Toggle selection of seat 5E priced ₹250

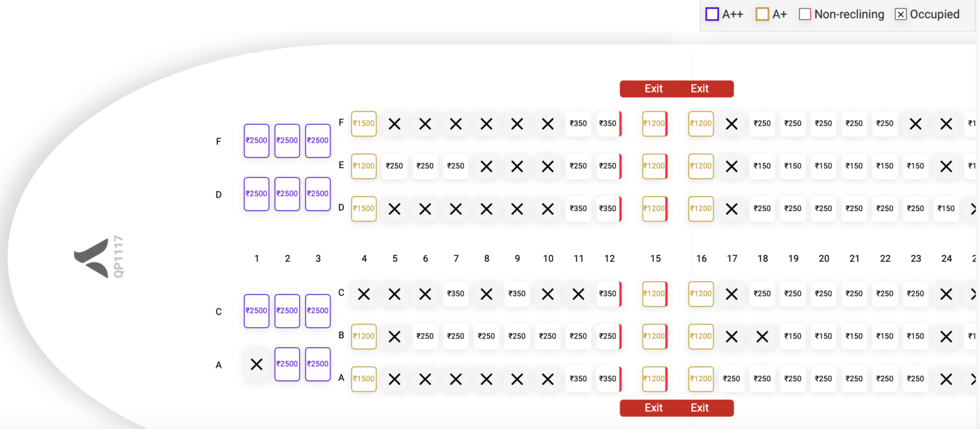tap(394, 166)
